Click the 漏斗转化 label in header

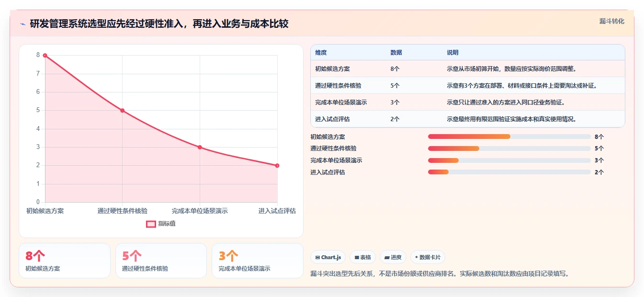pyautogui.click(x=611, y=21)
